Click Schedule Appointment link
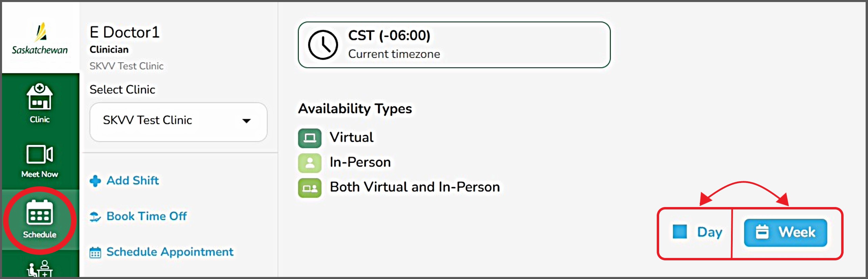The height and width of the screenshot is (279, 868). click(170, 252)
